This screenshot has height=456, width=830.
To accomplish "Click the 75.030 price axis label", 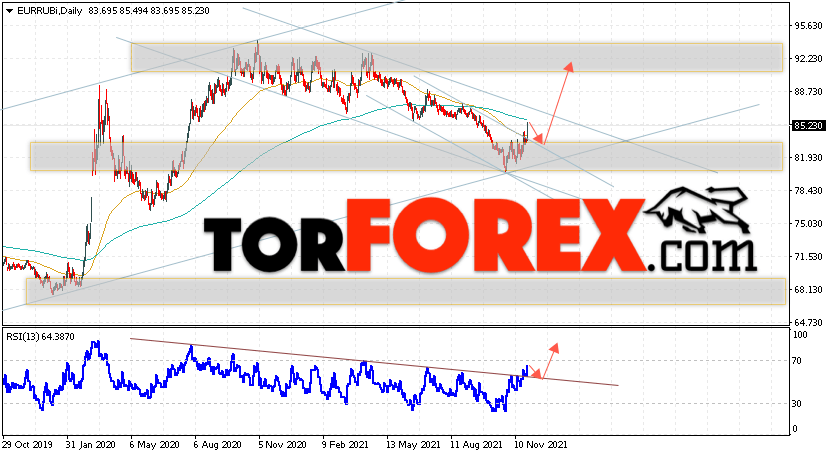I will pyautogui.click(x=808, y=223).
